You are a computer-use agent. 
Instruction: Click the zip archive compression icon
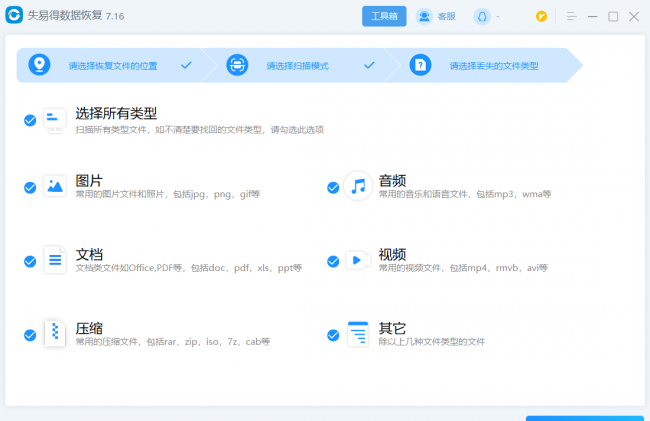pos(55,334)
